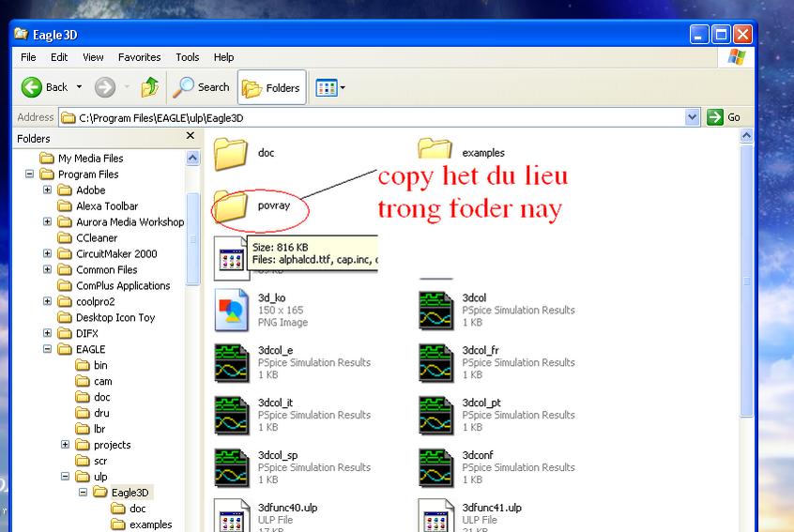Select the 3dcol_it PSpice file icon

232,415
